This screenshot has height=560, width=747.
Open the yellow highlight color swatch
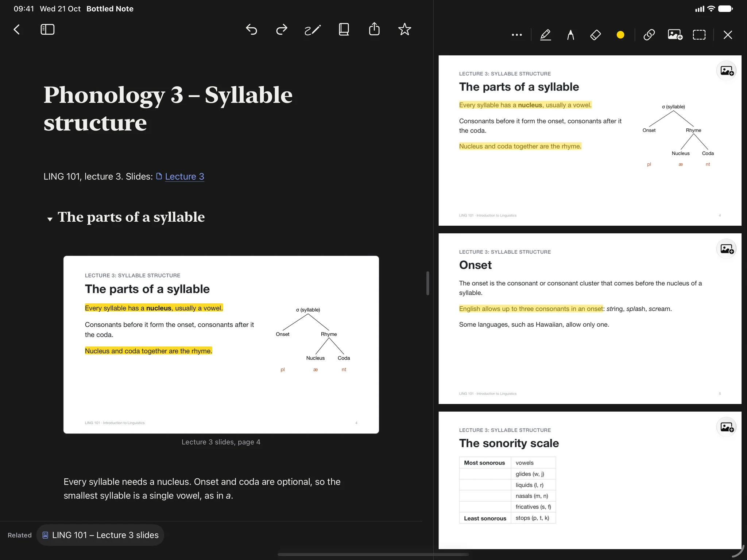tap(620, 35)
